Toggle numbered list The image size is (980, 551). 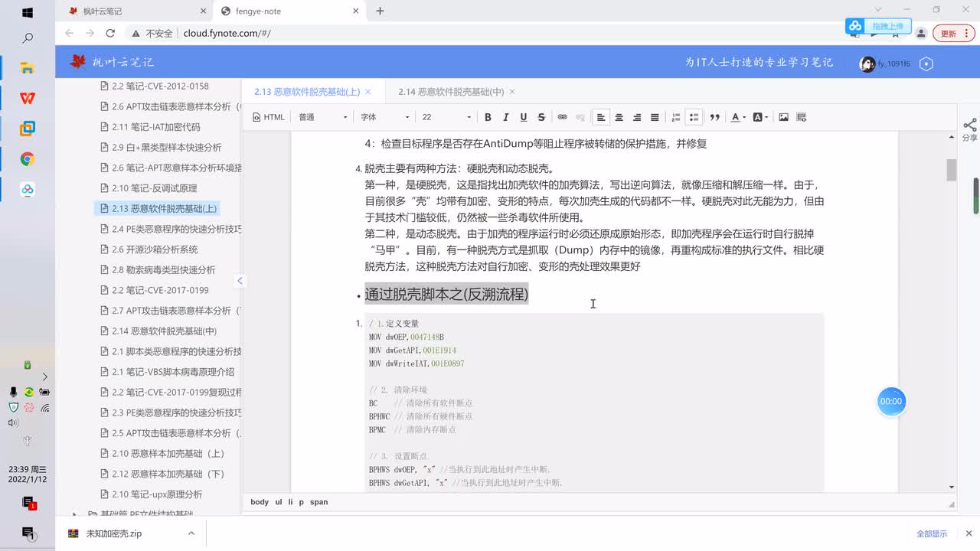click(675, 117)
